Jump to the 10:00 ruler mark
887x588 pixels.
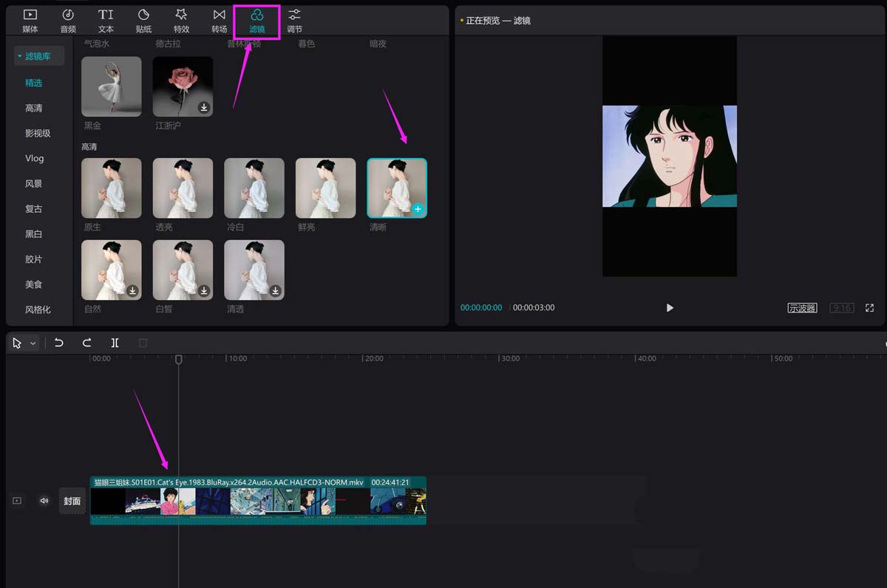tap(237, 358)
